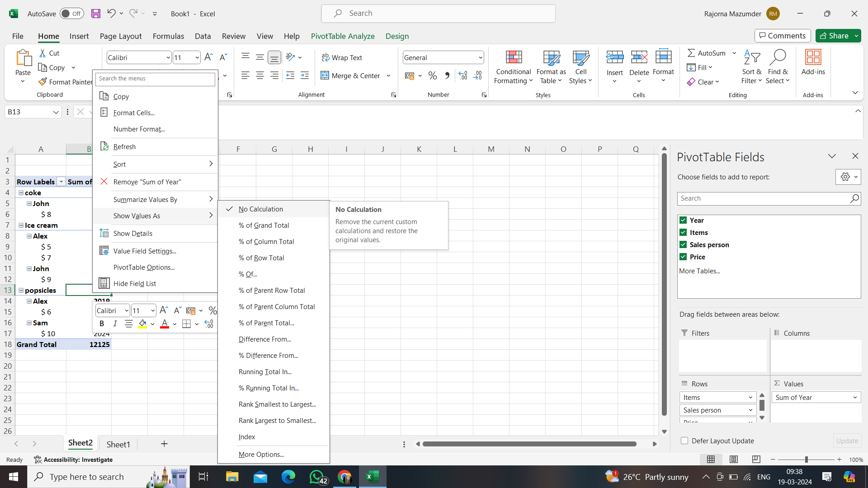Open the Sum of Year values dropdown
This screenshot has height=488, width=868.
[x=854, y=398]
